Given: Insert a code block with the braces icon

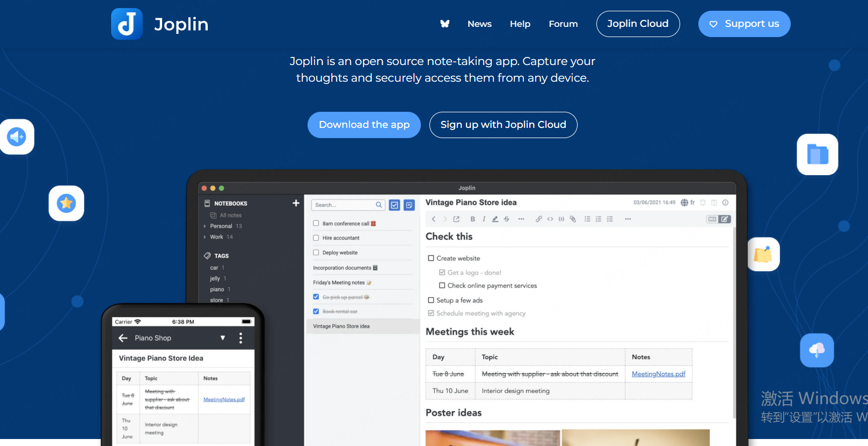Looking at the screenshot, I should 561,219.
